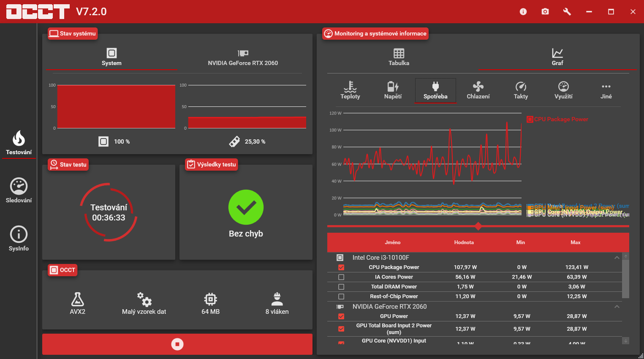Stop the running test
The width and height of the screenshot is (644, 359).
(x=177, y=344)
